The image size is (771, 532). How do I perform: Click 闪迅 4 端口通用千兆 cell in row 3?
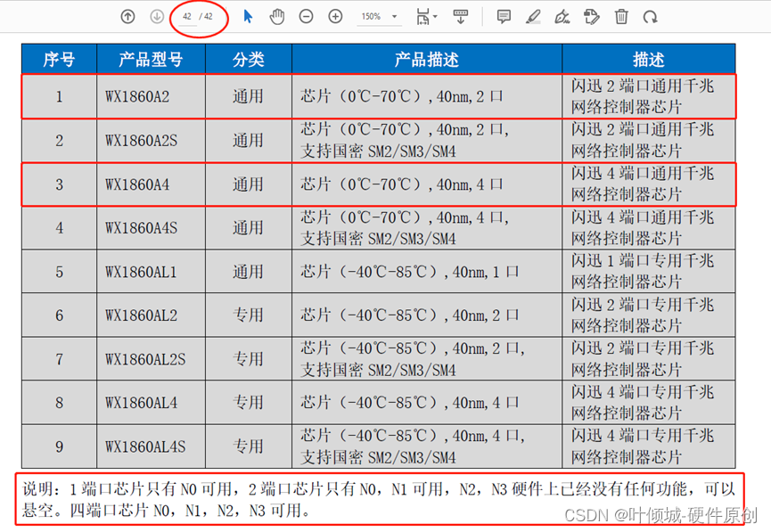649,184
